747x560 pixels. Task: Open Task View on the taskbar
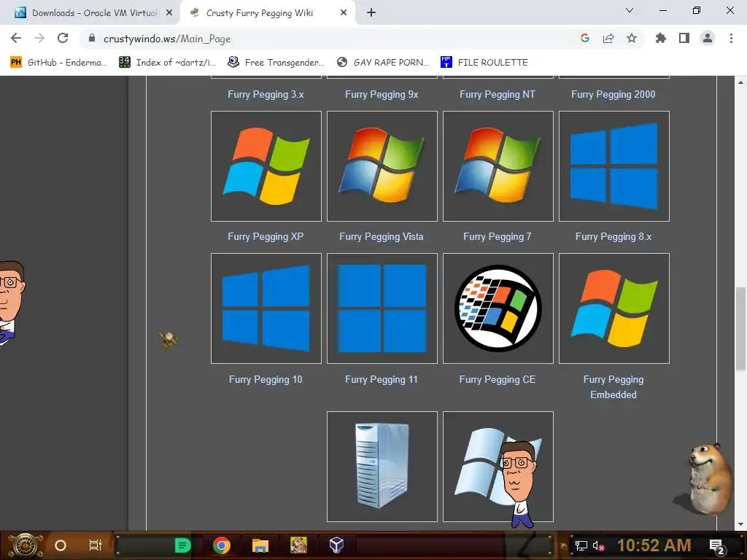pyautogui.click(x=96, y=545)
